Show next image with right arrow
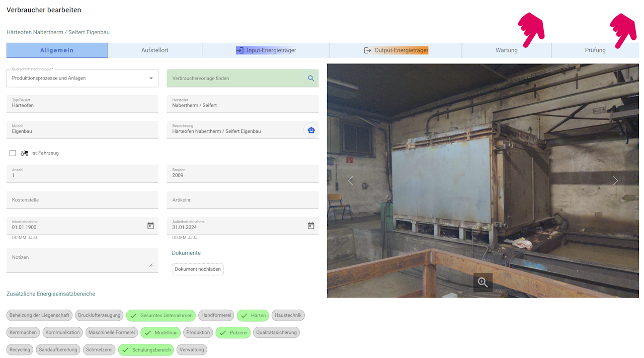644x358 pixels. click(x=615, y=180)
